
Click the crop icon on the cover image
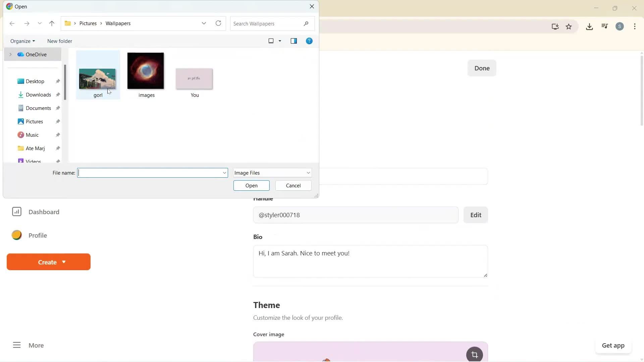pos(474,354)
